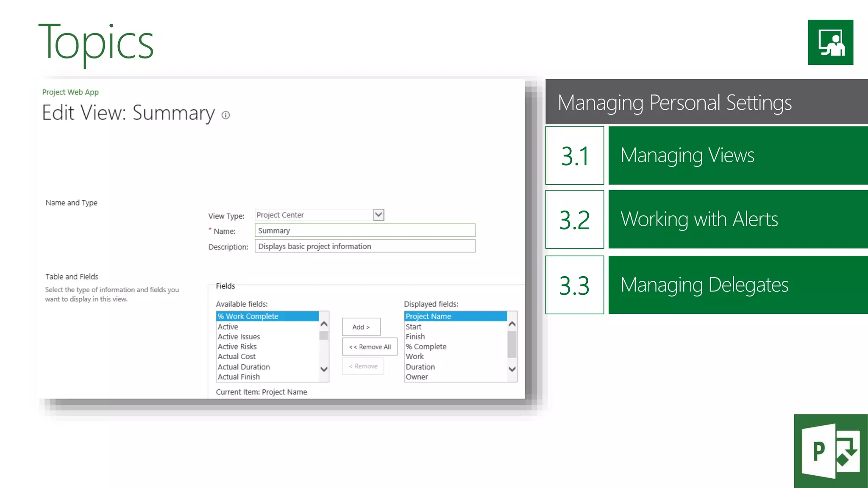Select Active Risks in Available fields

[x=267, y=347]
